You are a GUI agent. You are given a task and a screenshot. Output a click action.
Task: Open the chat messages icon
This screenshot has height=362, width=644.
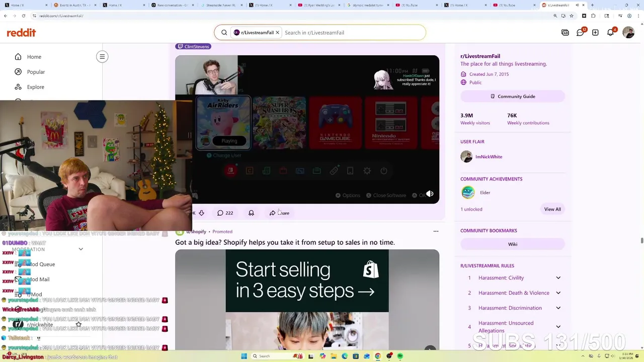tap(580, 33)
